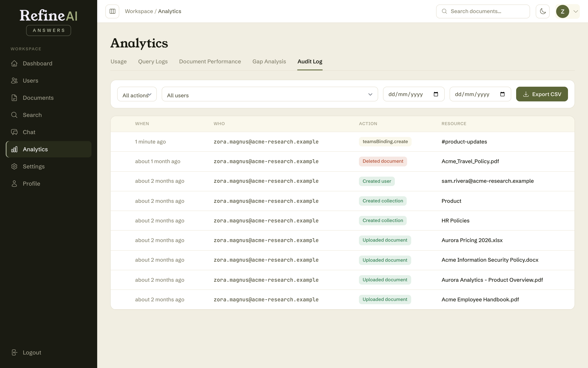This screenshot has height=368, width=588.
Task: Open the Document Performance tab
Action: point(210,62)
